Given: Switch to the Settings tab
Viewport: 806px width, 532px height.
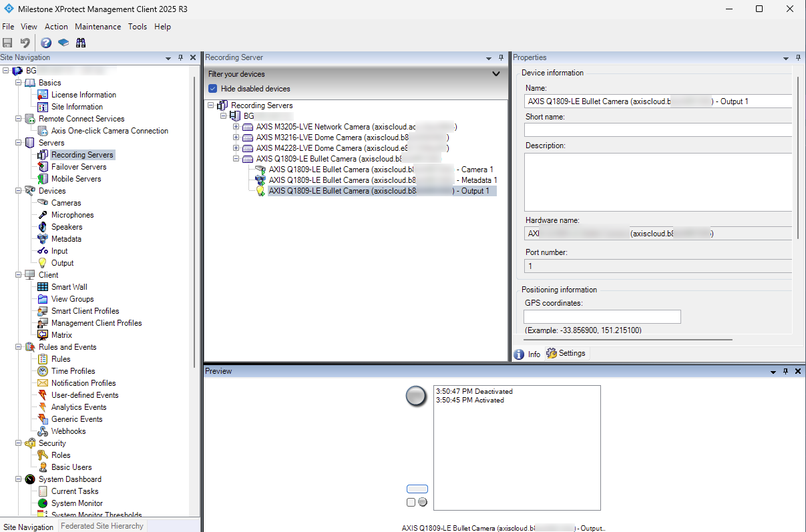Looking at the screenshot, I should point(566,354).
